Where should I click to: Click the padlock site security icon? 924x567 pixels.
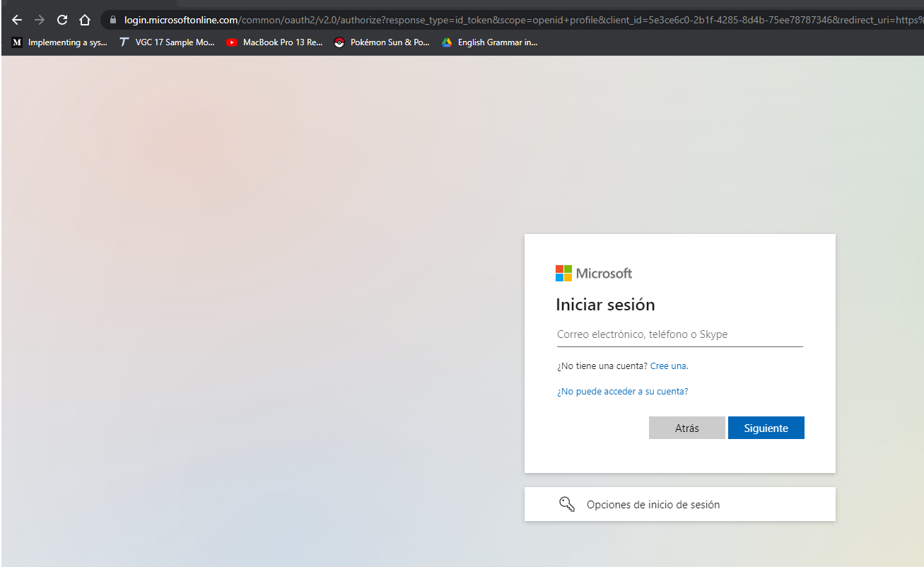[112, 20]
